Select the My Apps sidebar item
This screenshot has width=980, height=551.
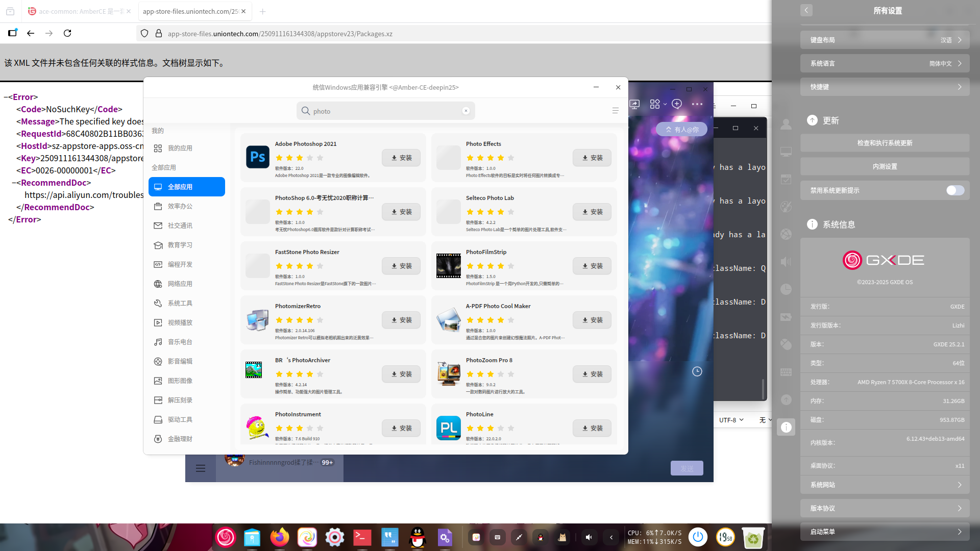[187, 148]
